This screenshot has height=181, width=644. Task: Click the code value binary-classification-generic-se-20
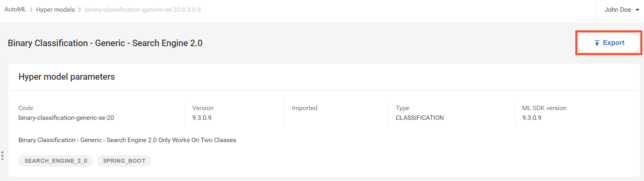tap(66, 118)
